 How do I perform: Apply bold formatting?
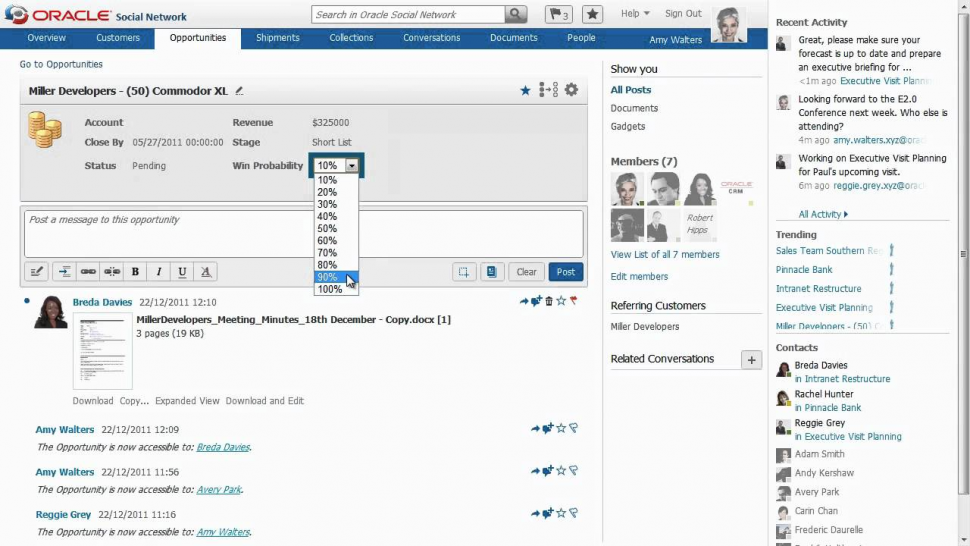135,271
